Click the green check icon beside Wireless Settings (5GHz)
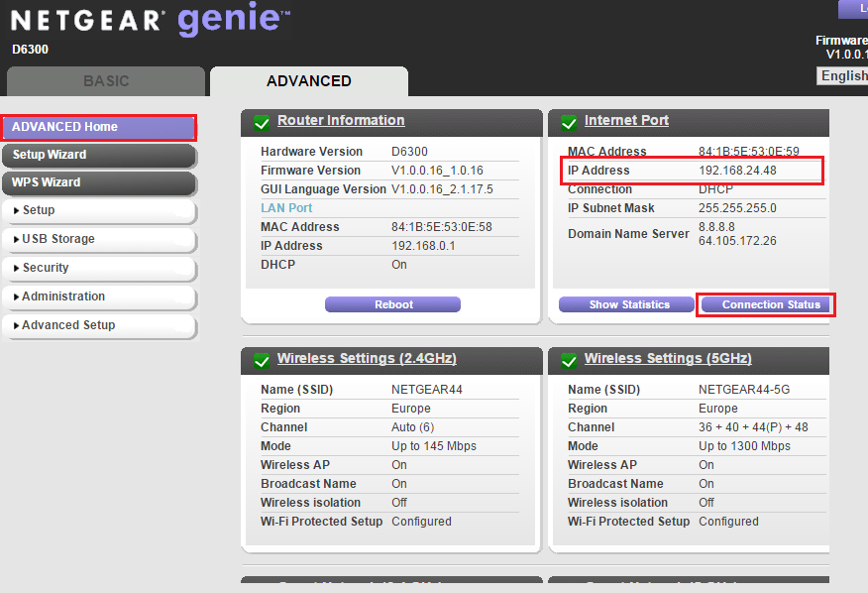 (569, 360)
